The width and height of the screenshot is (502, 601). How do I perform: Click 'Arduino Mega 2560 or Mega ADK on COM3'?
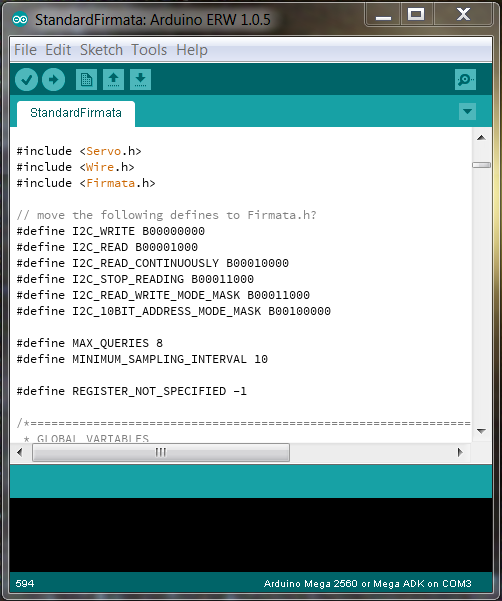tap(367, 583)
